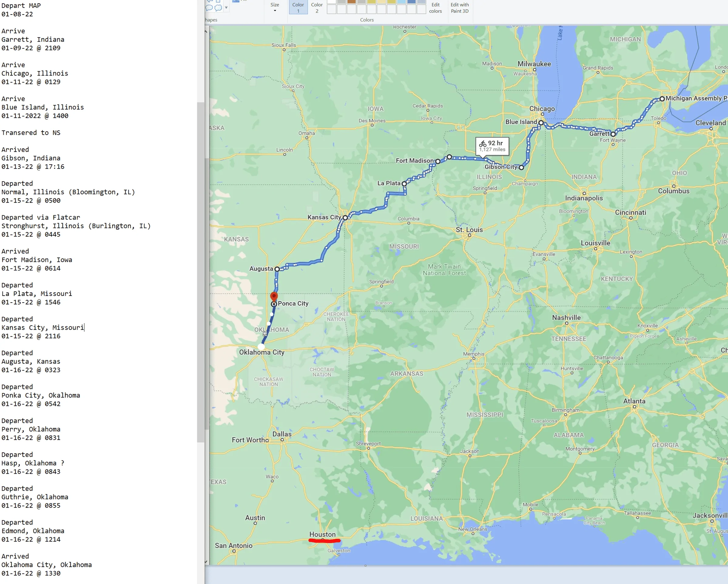
Task: Click the New Orleans label on the map
Action: (472, 529)
